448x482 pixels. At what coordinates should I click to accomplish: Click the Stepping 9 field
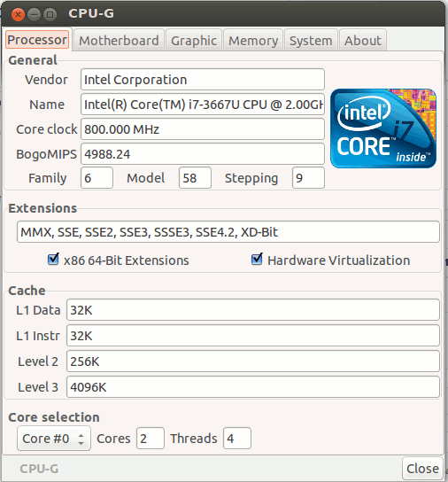coord(308,178)
